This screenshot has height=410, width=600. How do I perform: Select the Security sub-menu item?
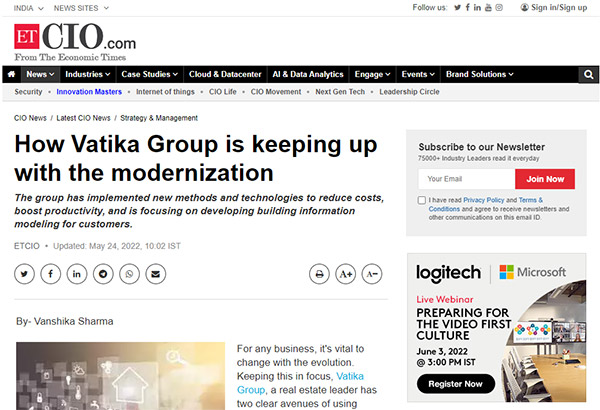coord(28,92)
